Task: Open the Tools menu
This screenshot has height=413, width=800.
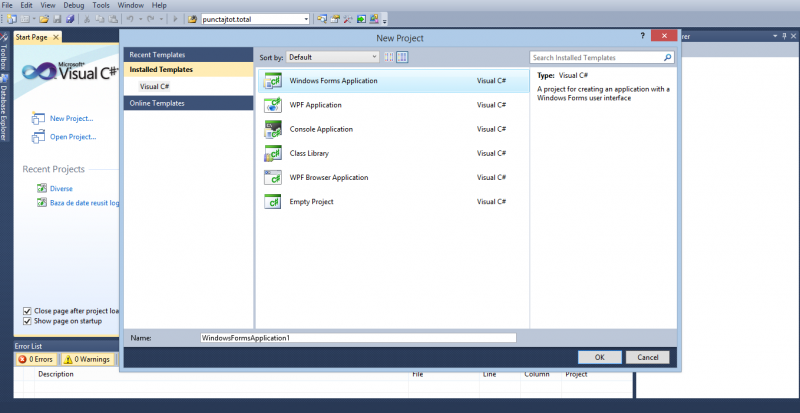Action: click(101, 5)
